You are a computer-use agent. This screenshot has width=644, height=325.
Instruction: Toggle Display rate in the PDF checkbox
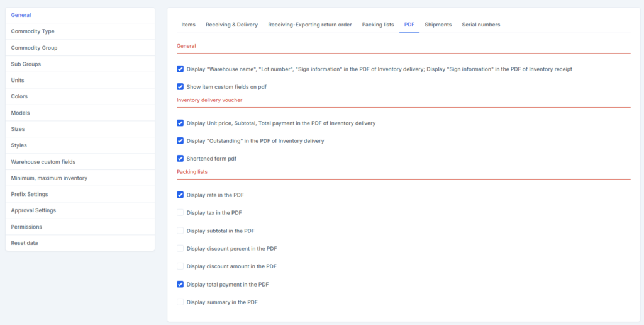180,195
